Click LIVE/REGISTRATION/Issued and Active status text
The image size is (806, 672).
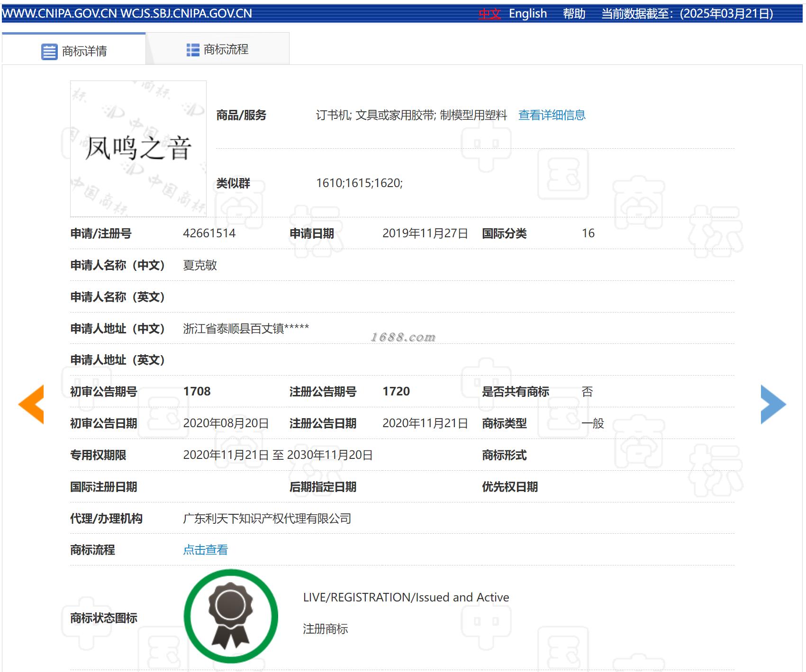[x=406, y=597]
